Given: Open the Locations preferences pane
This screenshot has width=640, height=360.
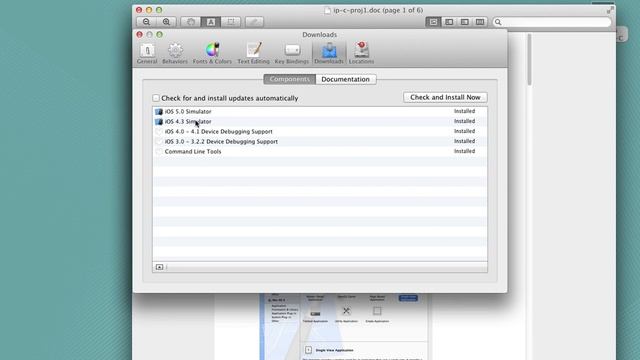Looking at the screenshot, I should pos(361,53).
